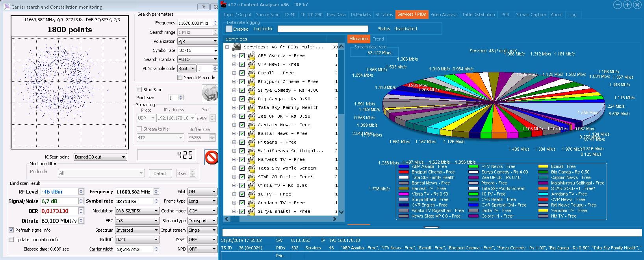644x260 pixels.
Task: Click the VTV News green legend swatch
Action: coord(473,166)
